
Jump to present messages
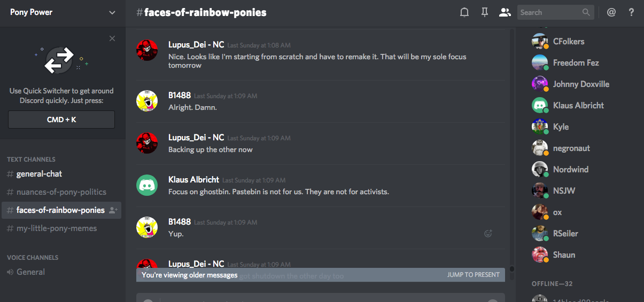coord(473,275)
